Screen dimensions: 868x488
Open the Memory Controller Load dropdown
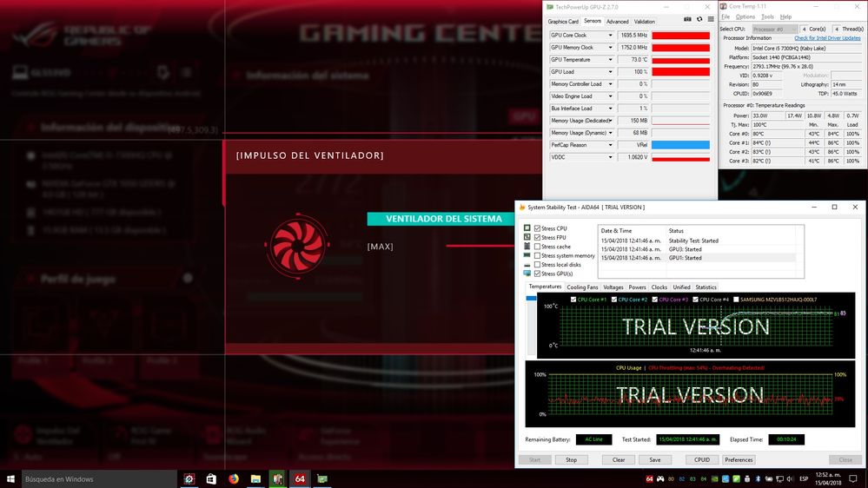(611, 84)
